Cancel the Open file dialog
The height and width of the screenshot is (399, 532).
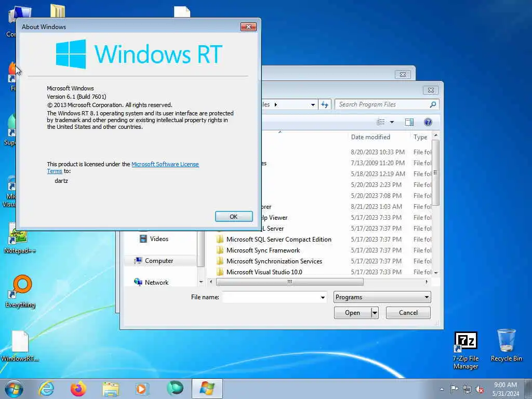tap(408, 312)
